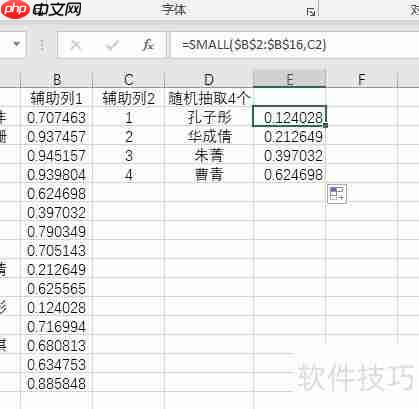The image size is (419, 409).
Task: Select cell with value 0.885848
Action: 57,383
